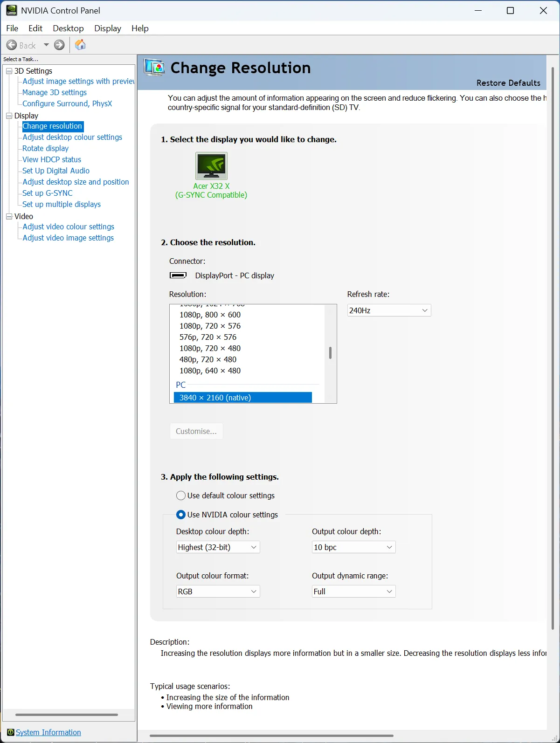The width and height of the screenshot is (560, 743).
Task: Click the NVIDIA Control Panel title icon
Action: pos(11,10)
